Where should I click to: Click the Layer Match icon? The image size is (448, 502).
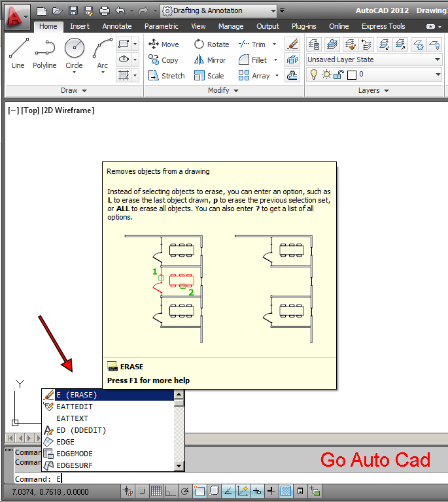(351, 44)
